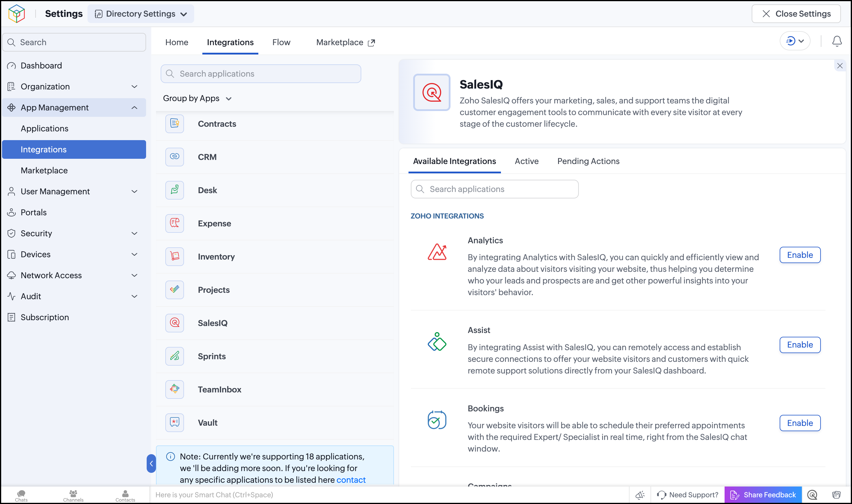Open the Portals section
This screenshot has width=852, height=504.
click(x=74, y=212)
